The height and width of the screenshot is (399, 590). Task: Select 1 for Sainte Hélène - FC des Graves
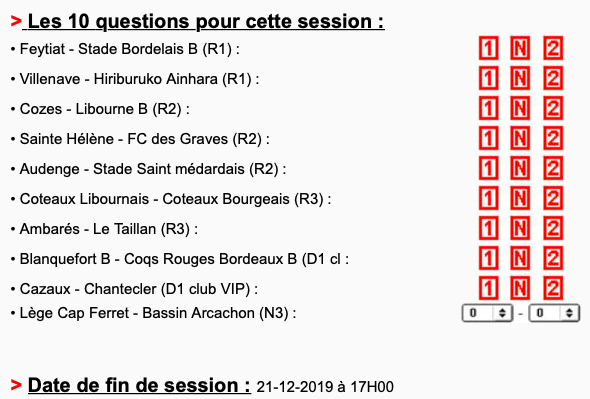click(x=488, y=138)
